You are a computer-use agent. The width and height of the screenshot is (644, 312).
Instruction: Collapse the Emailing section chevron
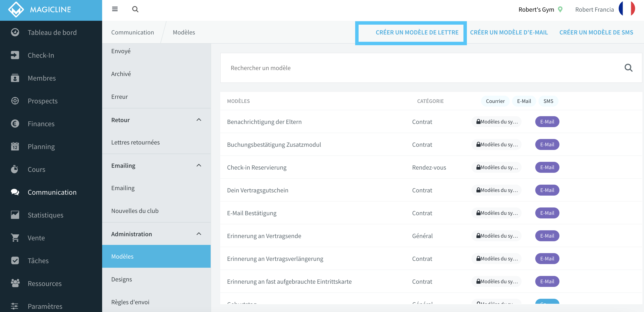coord(199,165)
